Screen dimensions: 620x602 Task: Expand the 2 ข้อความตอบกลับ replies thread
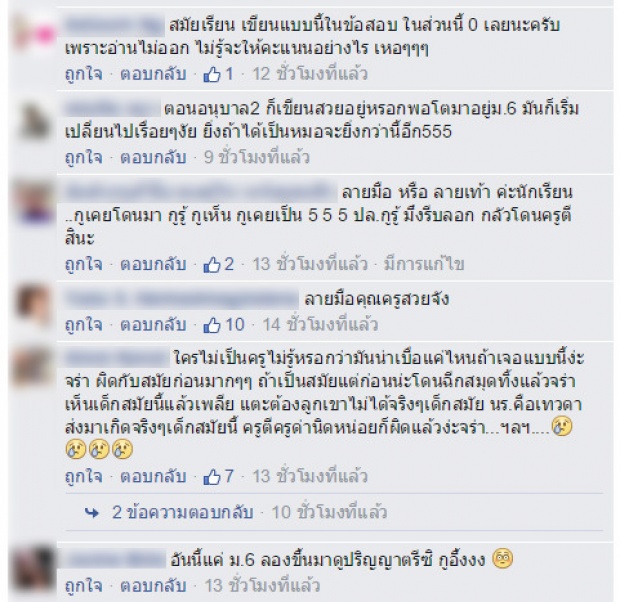[x=183, y=513]
